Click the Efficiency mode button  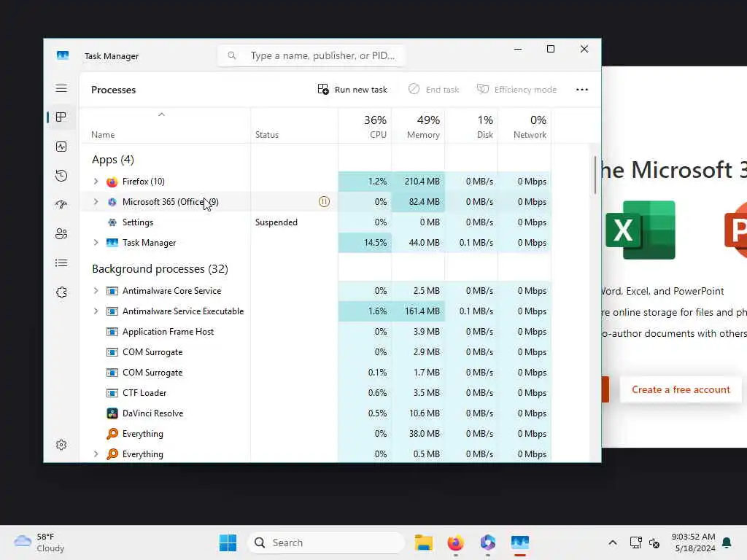coord(517,90)
